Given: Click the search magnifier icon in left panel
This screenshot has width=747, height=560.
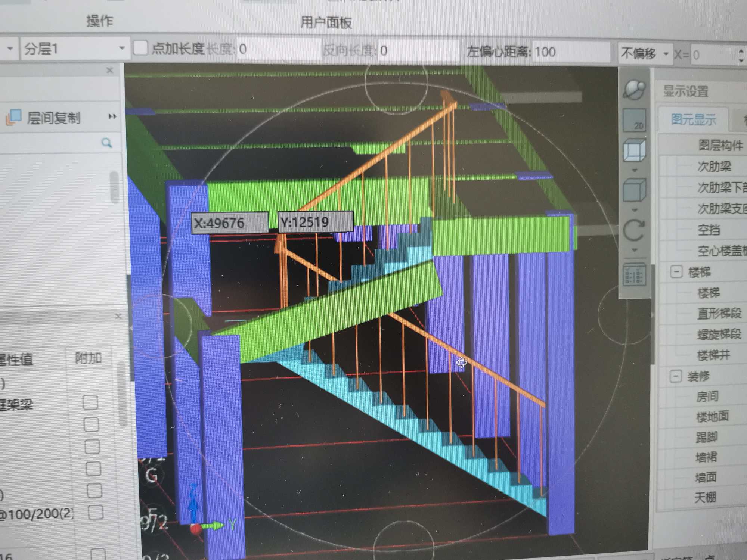Looking at the screenshot, I should point(106,143).
